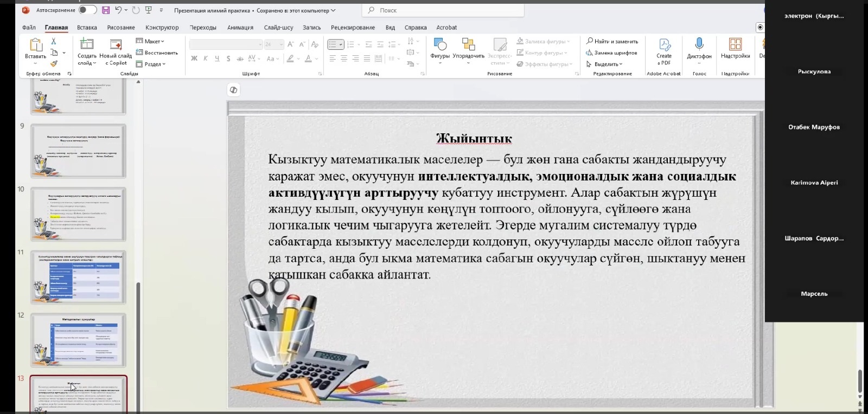Switch to the Animation (Анимация) tab

tap(240, 28)
